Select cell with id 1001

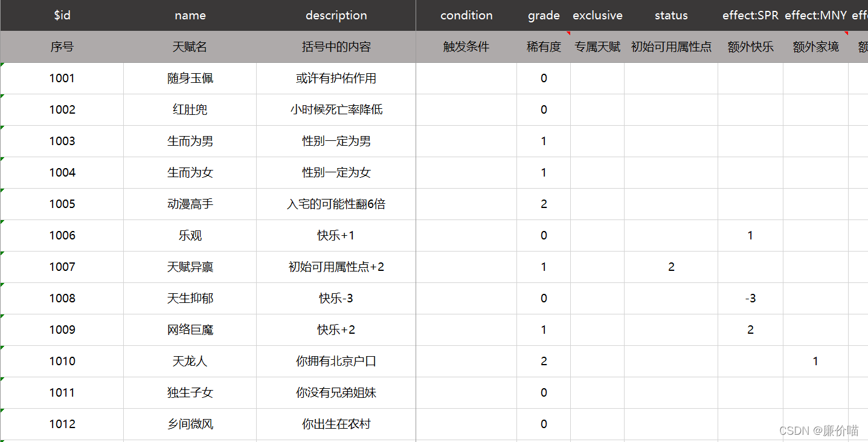coord(62,78)
